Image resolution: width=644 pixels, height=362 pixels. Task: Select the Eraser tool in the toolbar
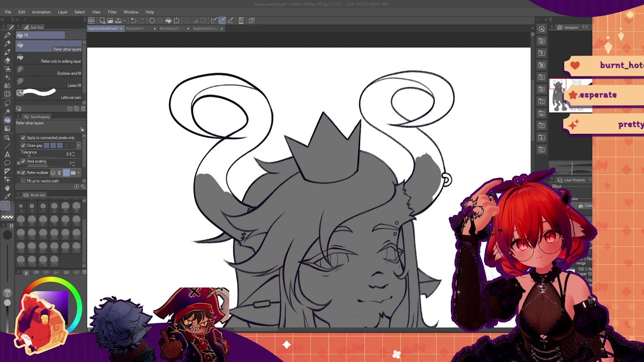pos(7,60)
